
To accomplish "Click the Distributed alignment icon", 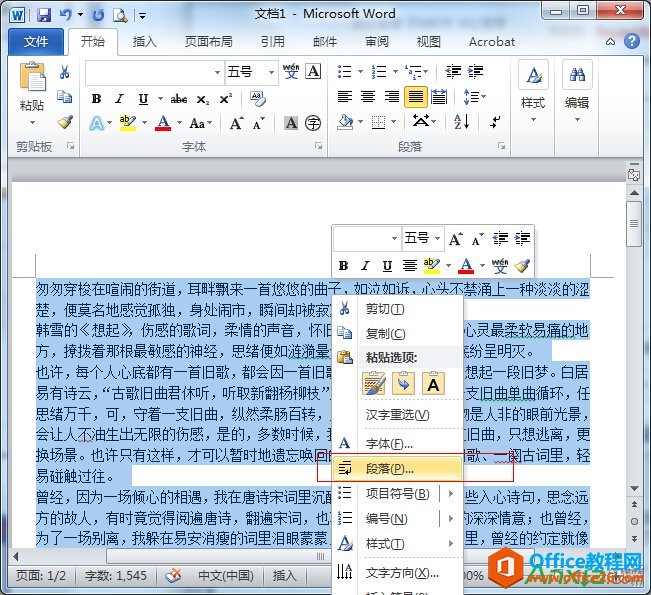I will pos(439,97).
